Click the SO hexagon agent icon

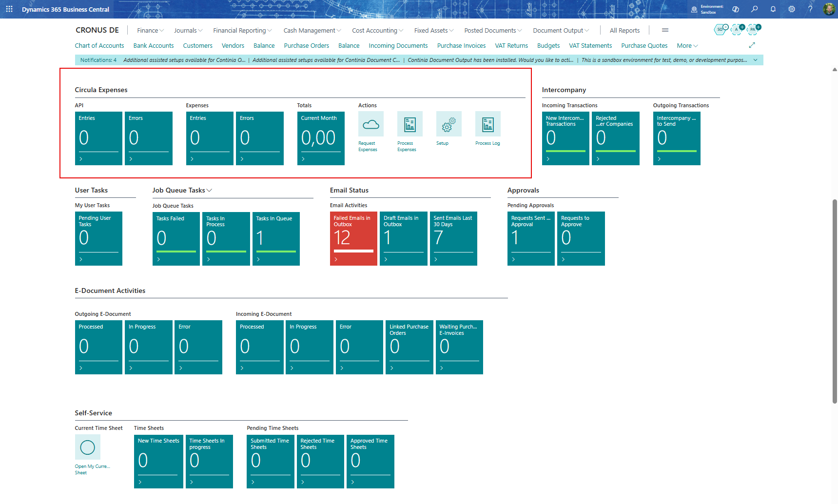point(721,30)
